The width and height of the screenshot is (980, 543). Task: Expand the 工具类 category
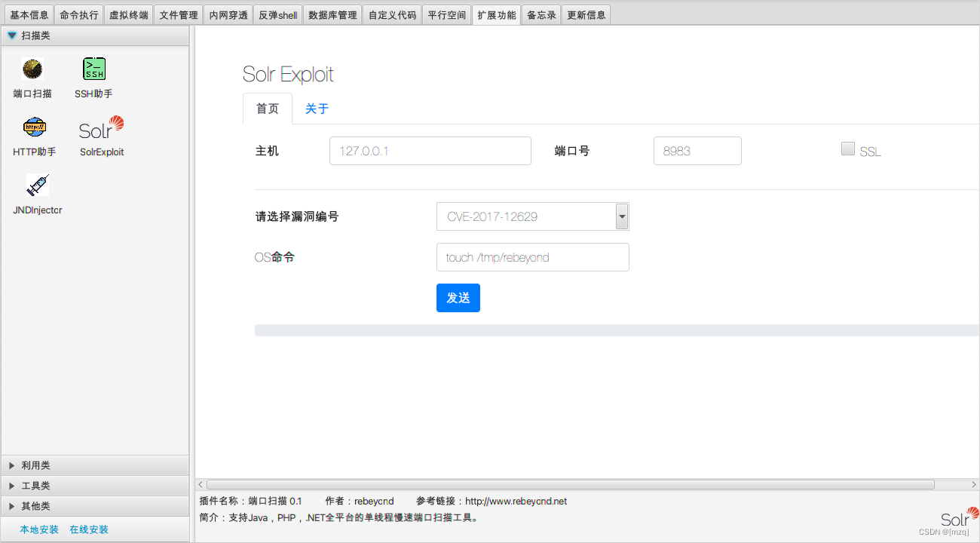click(x=95, y=486)
